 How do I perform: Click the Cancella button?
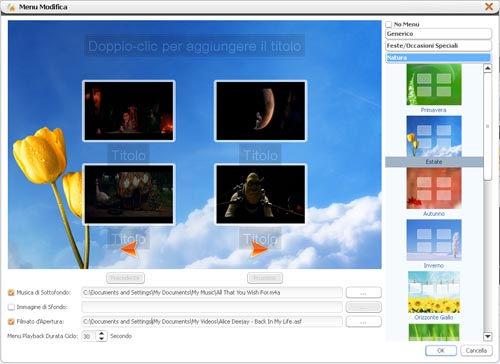coord(476,350)
